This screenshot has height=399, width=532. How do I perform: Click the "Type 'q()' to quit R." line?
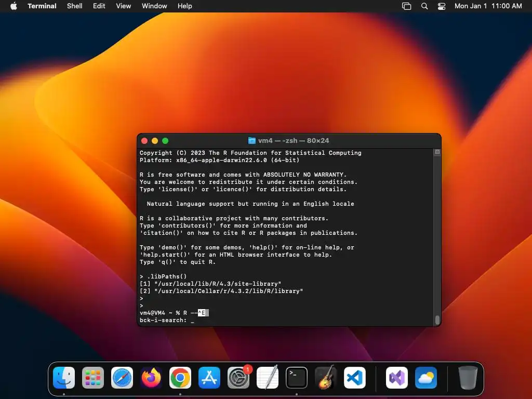coord(178,262)
